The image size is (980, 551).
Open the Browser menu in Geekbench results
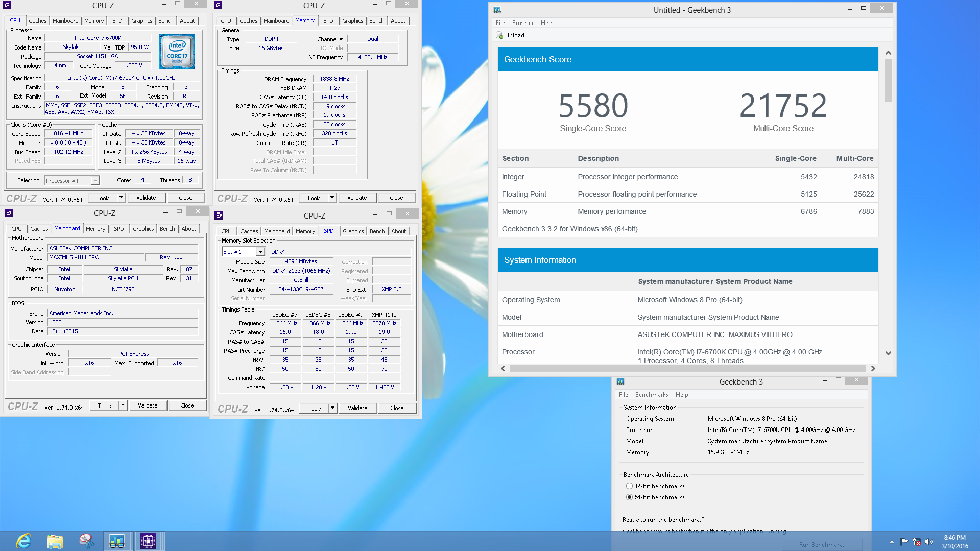click(x=522, y=23)
